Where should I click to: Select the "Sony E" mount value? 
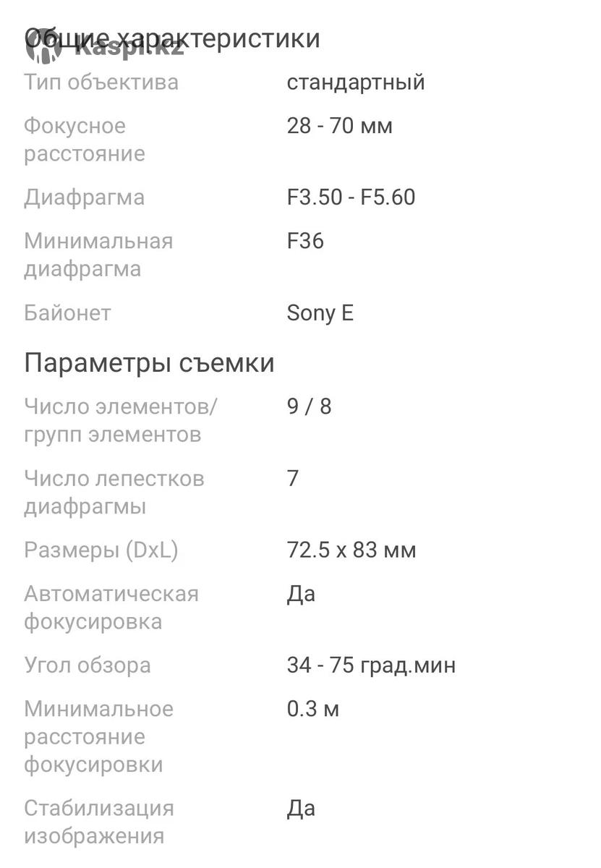pyautogui.click(x=320, y=313)
